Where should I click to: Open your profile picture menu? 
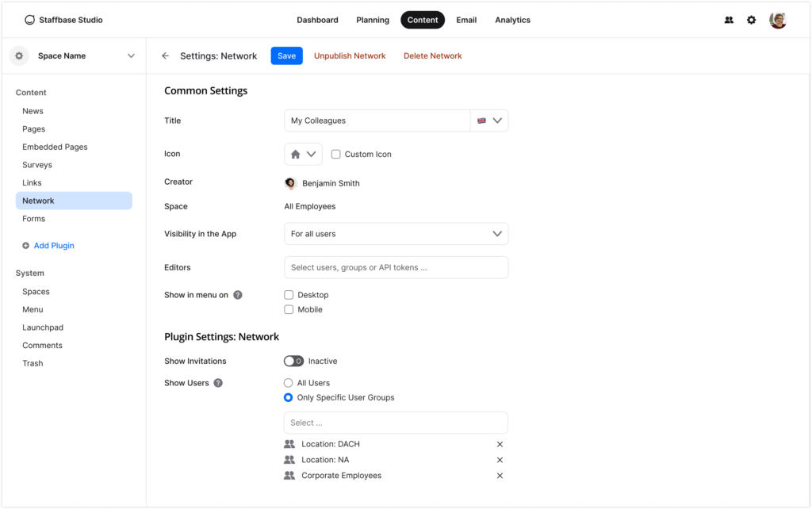pos(778,20)
